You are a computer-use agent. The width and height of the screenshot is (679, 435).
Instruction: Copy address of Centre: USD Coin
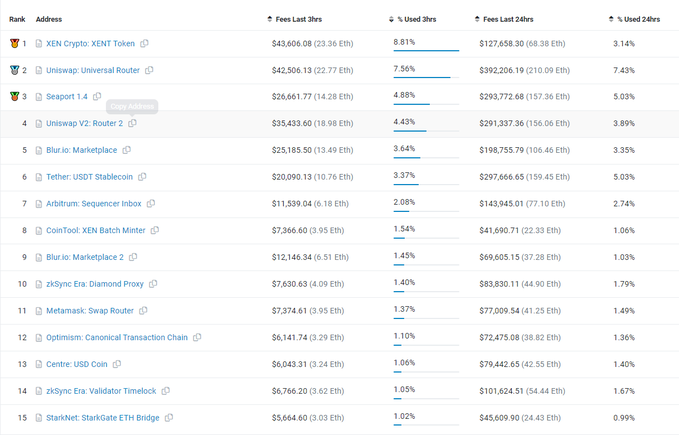coord(116,364)
